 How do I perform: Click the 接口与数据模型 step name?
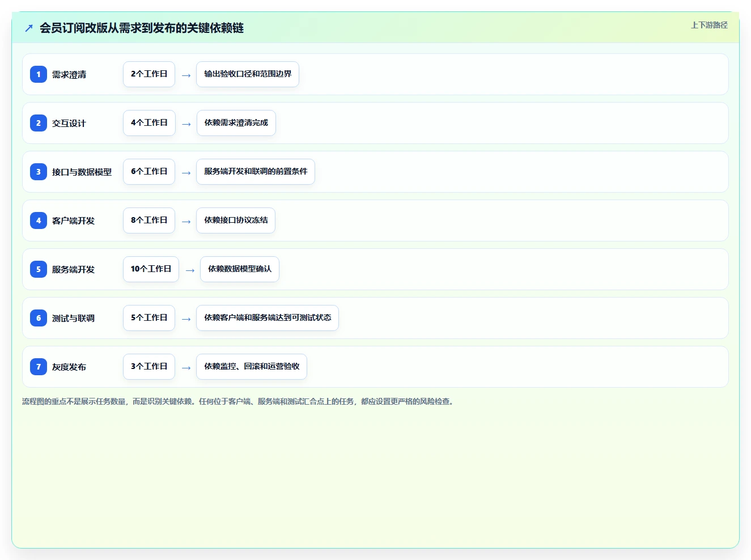(82, 172)
